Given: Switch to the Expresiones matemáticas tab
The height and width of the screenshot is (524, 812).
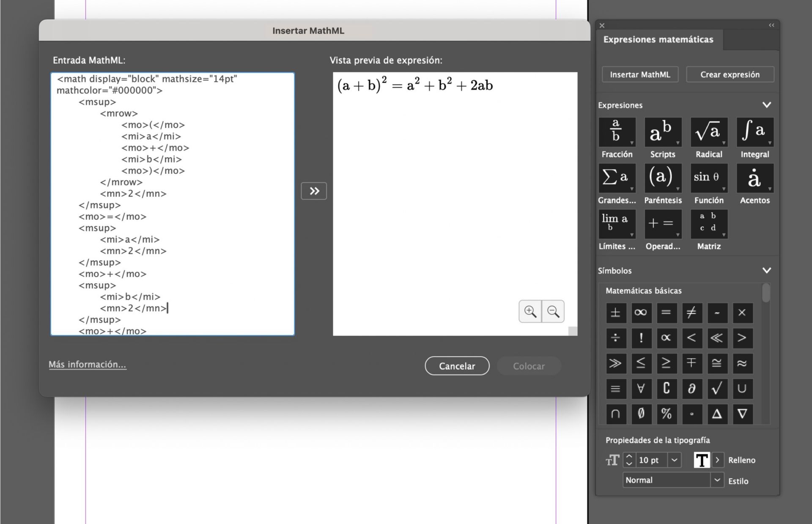Looking at the screenshot, I should [x=658, y=39].
